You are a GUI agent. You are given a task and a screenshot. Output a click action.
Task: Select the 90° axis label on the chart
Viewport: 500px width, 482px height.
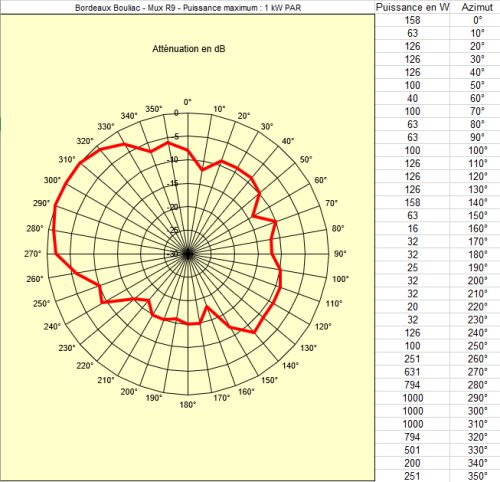click(x=340, y=254)
